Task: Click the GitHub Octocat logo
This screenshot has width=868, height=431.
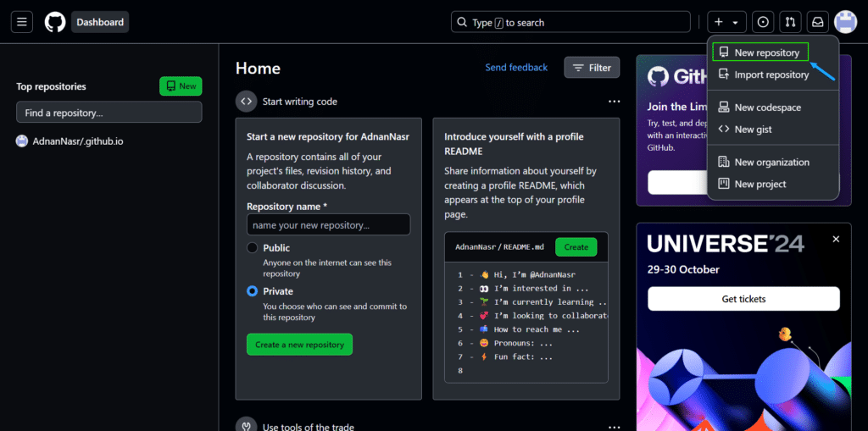Action: click(x=55, y=22)
